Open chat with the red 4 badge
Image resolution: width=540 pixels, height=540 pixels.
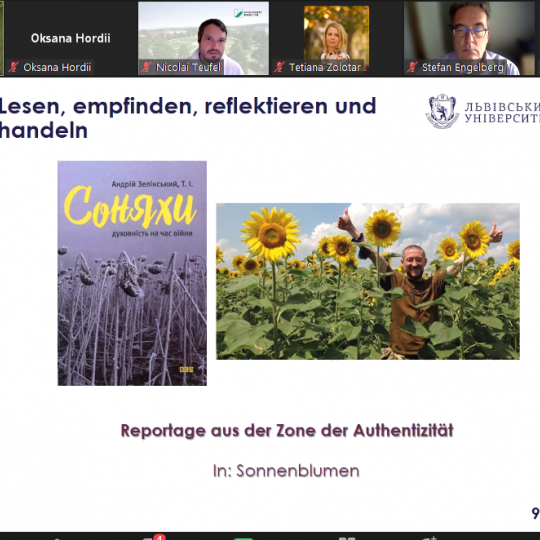click(x=154, y=537)
